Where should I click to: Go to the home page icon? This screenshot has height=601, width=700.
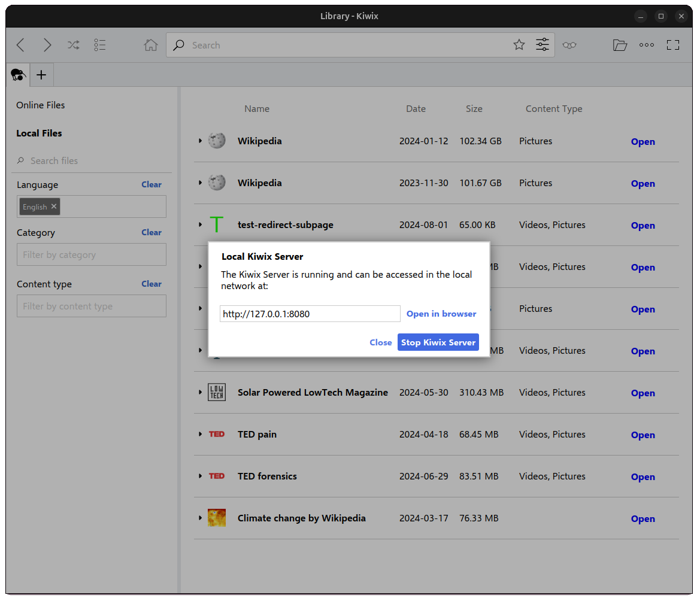(x=151, y=45)
